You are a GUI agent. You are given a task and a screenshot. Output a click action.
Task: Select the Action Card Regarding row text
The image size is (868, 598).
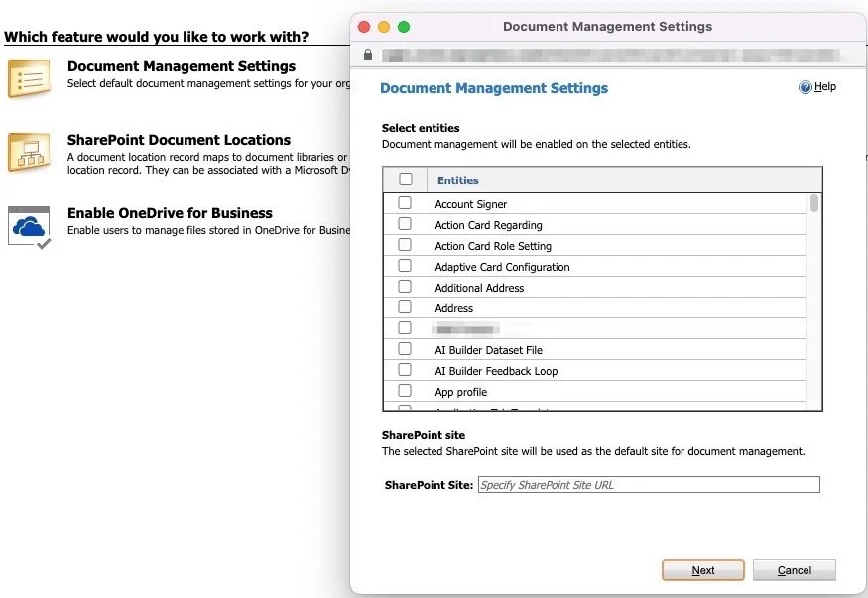[488, 226]
